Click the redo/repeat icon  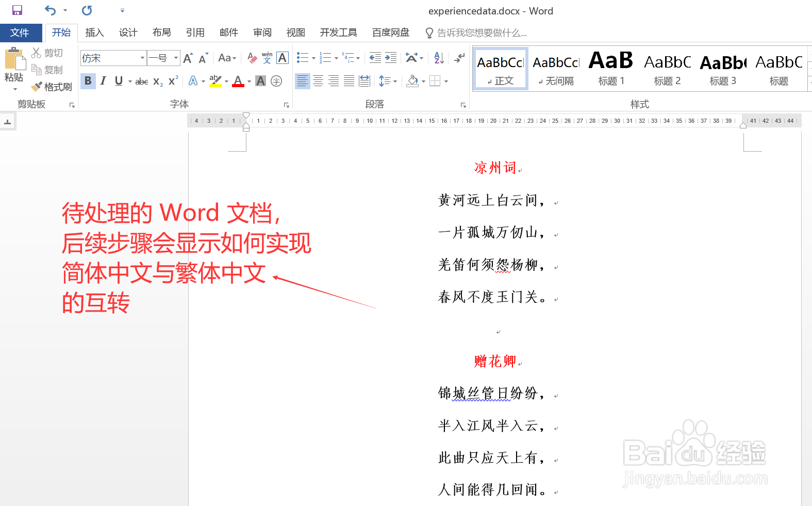click(x=87, y=10)
